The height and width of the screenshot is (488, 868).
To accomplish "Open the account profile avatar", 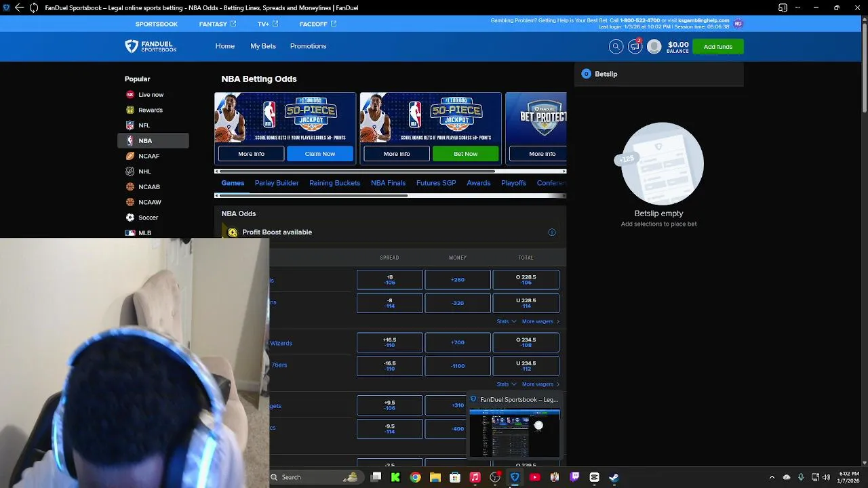I will 654,46.
